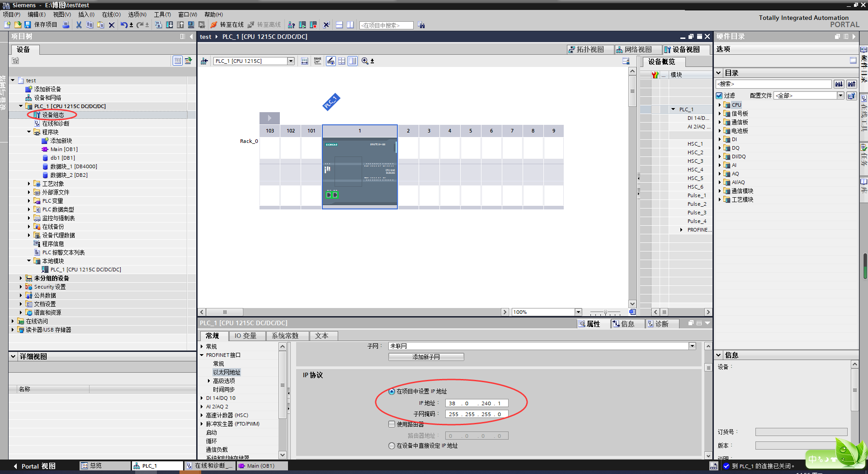Screen dimensions: 868x474
Task: Open the Project (P) menu
Action: [x=11, y=14]
